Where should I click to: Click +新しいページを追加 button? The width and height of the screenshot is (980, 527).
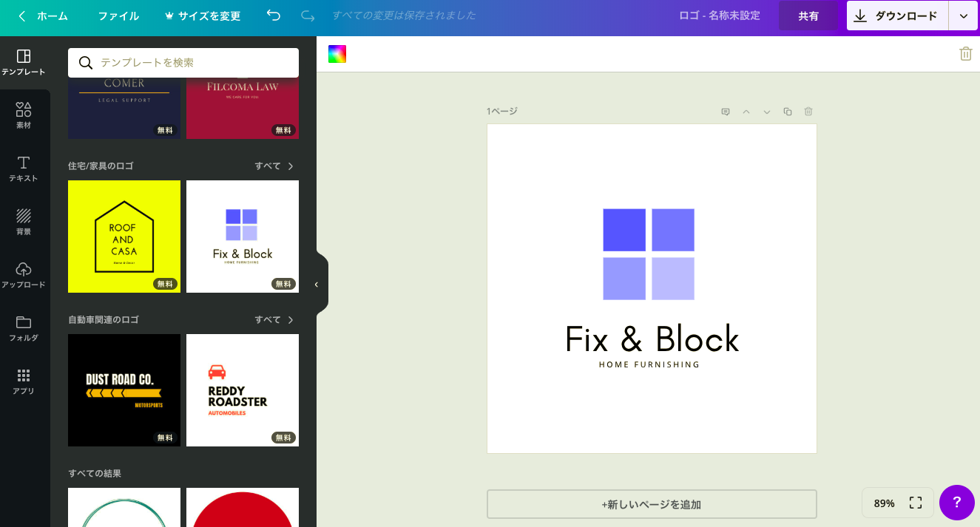652,504
